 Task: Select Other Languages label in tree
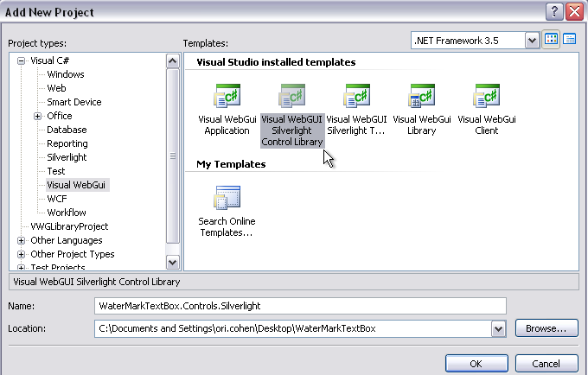tap(67, 240)
